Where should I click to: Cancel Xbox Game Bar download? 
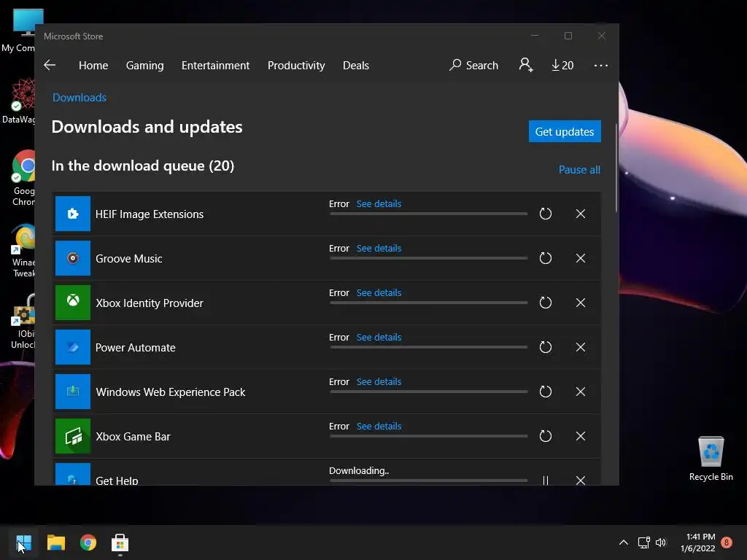tap(580, 436)
